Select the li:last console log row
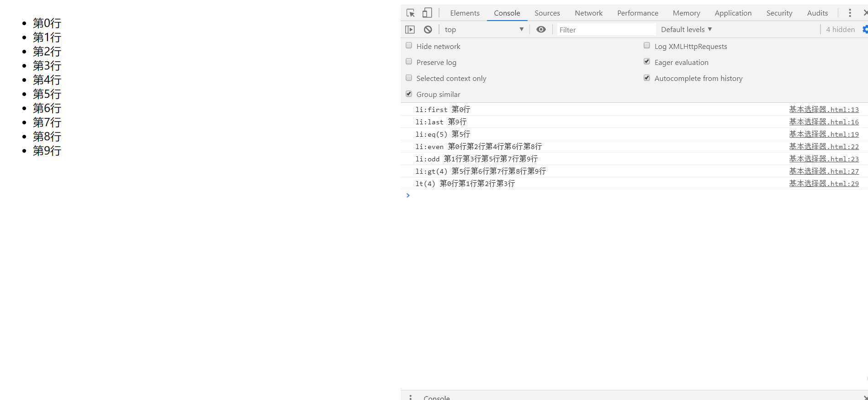 point(634,122)
